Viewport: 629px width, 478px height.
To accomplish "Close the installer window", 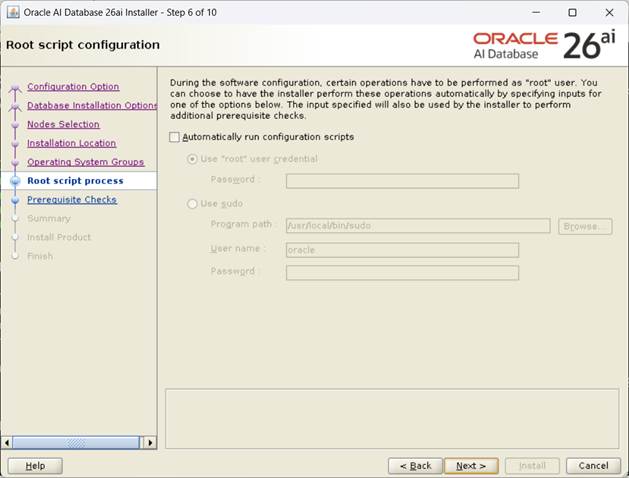I will pos(609,12).
